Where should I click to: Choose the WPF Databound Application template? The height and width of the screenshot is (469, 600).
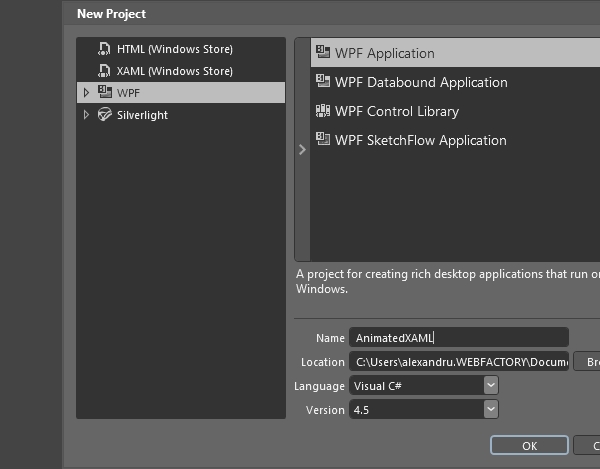click(421, 82)
